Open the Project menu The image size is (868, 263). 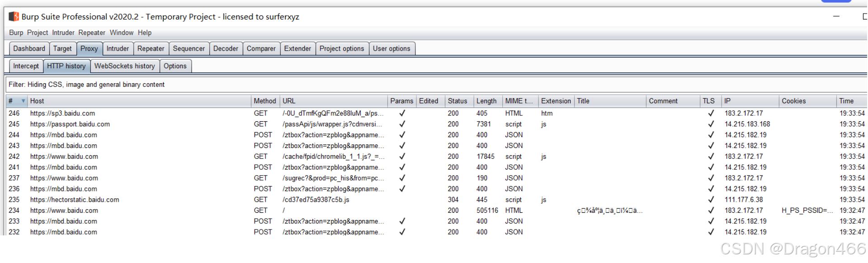tap(38, 33)
